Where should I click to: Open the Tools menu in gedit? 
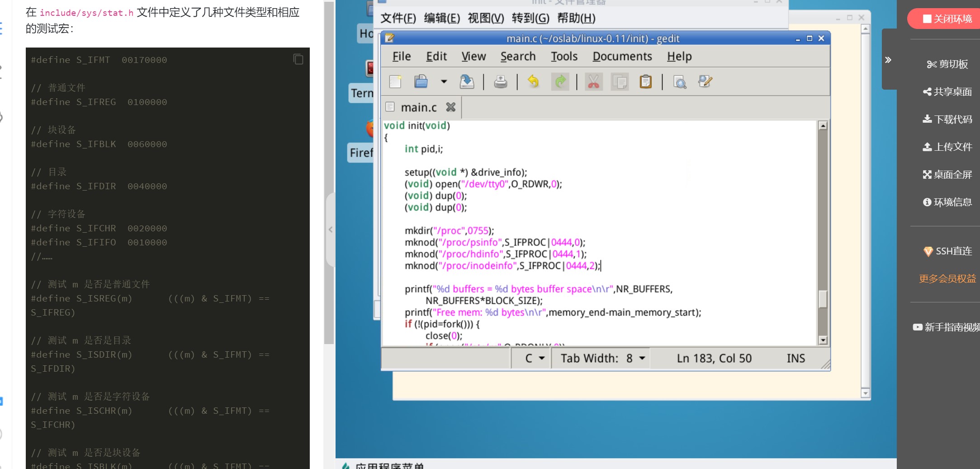pos(564,57)
